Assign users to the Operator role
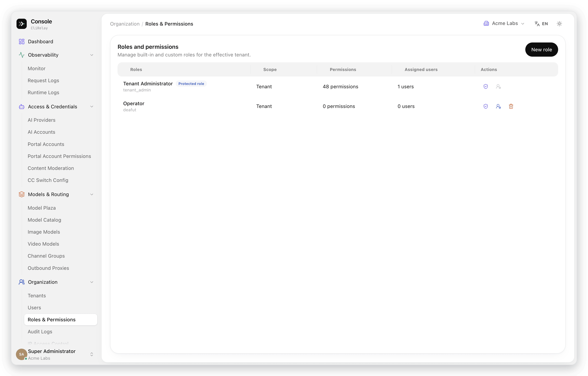Viewport: 588px width, 376px height. tap(498, 106)
